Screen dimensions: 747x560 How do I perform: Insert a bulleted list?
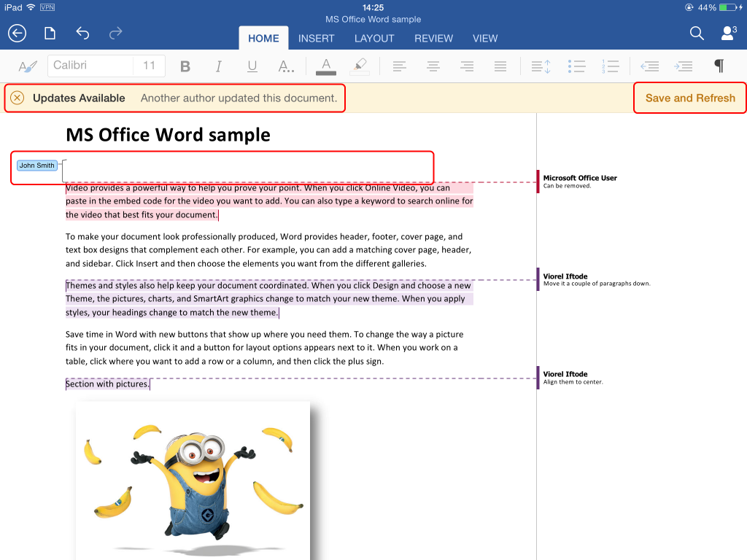pos(577,66)
